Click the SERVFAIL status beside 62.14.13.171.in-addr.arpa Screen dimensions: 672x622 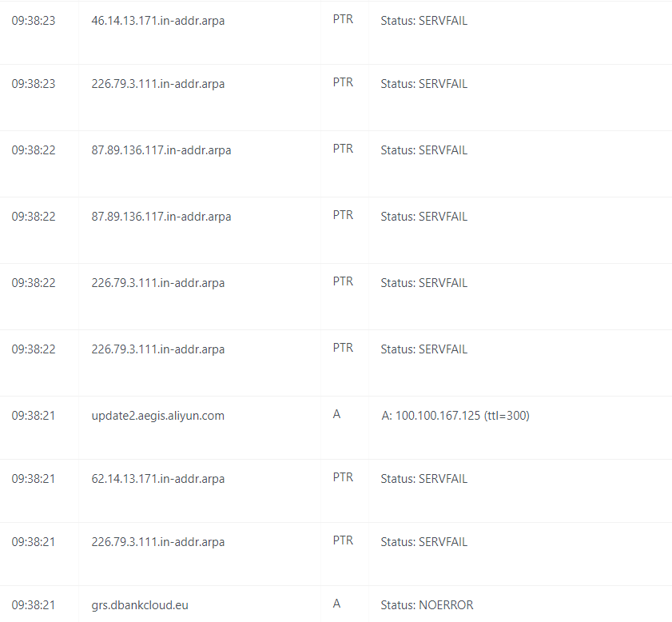coord(424,478)
